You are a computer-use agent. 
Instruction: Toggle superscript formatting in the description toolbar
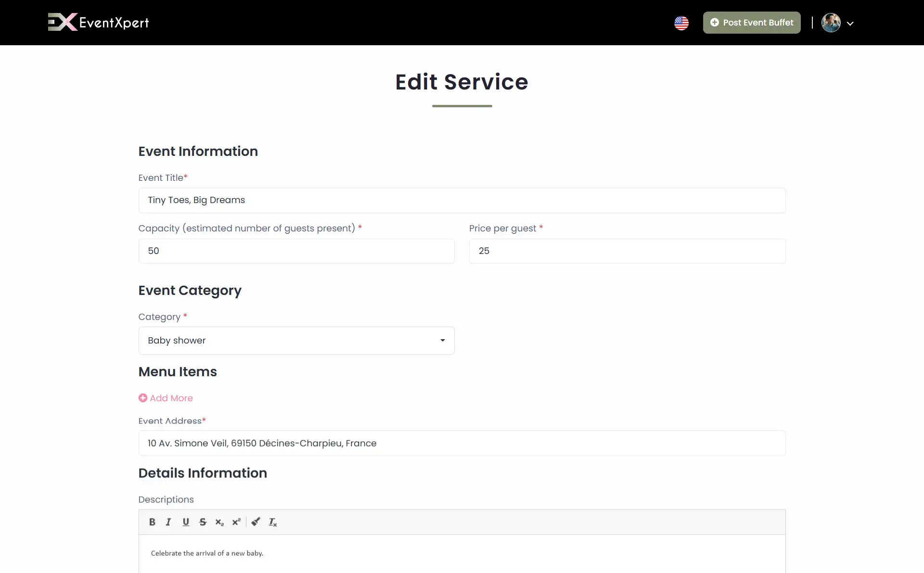coord(236,522)
